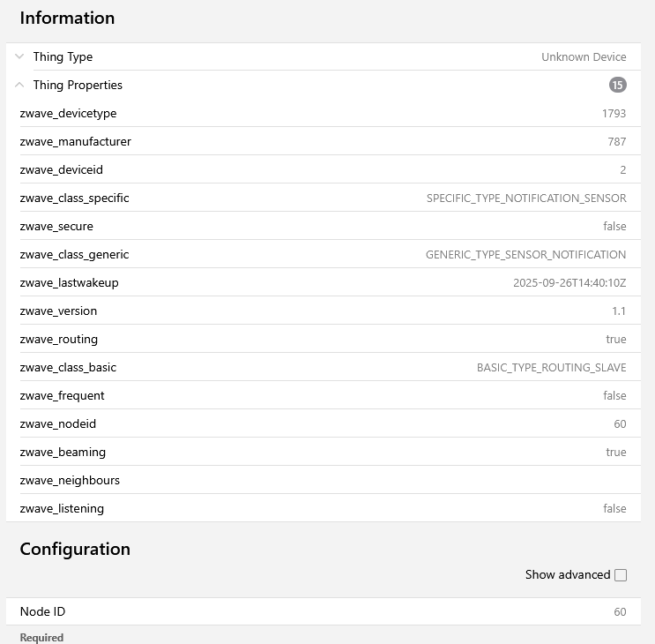Click the 15 properties count badge
Viewport: 655px width, 644px height.
(x=617, y=85)
